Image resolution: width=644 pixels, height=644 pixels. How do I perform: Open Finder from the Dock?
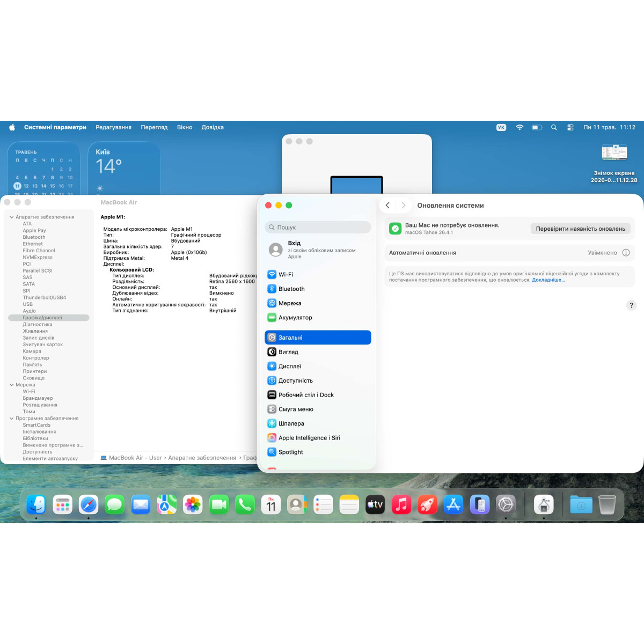(36, 504)
